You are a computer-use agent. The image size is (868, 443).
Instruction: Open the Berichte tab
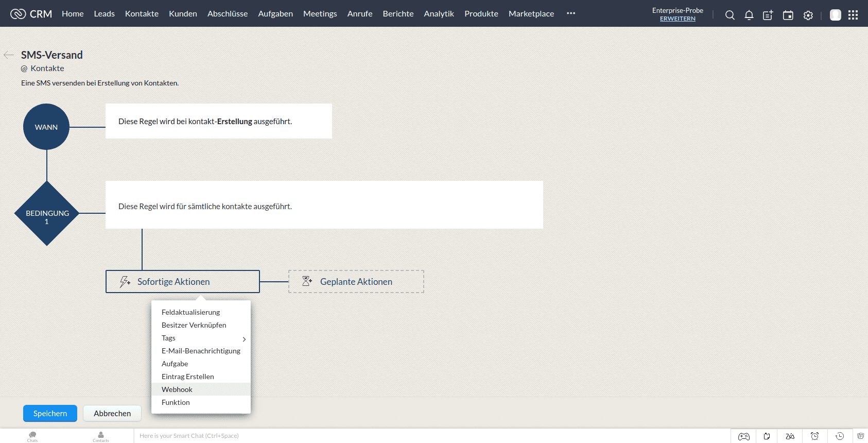[x=398, y=13]
